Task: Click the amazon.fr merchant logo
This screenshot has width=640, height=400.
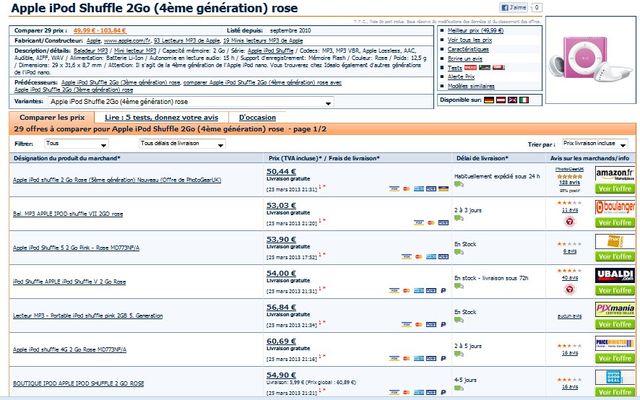Action: [615, 173]
